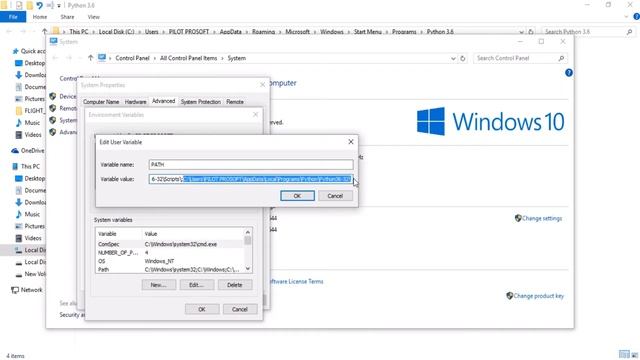Click the Variable name field containing PATH

pos(251,164)
